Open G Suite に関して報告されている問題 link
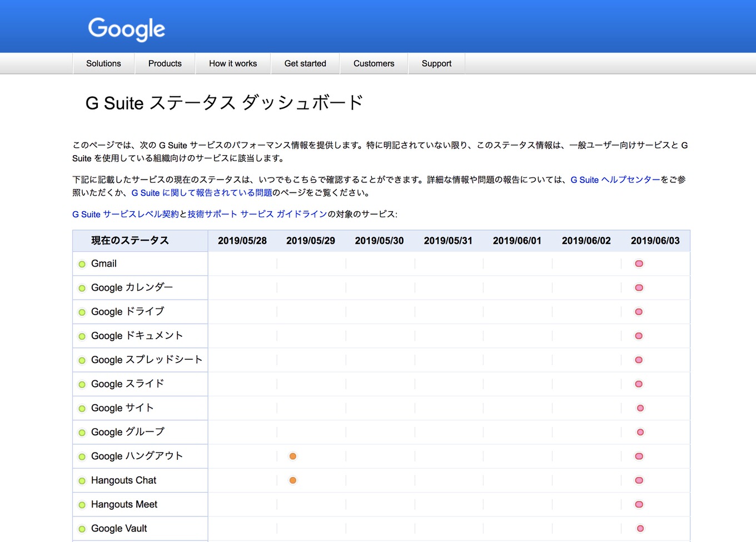756x542 pixels. coord(202,193)
